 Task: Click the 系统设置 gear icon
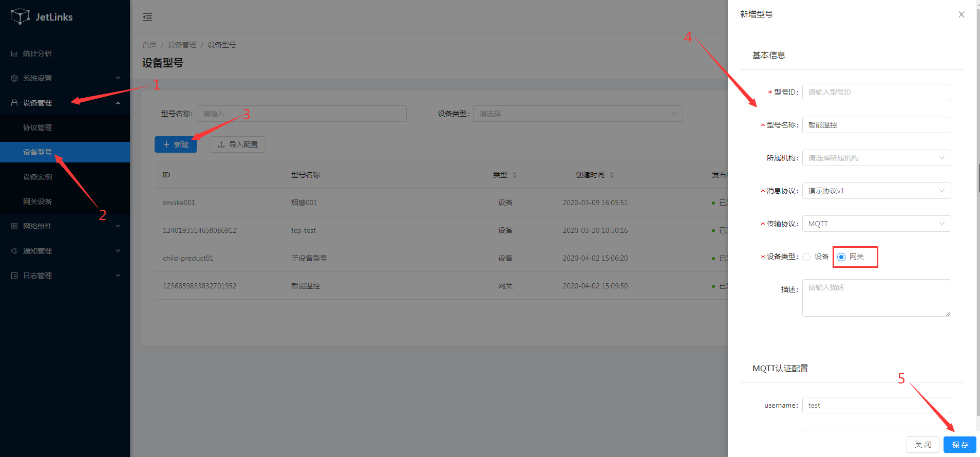(x=14, y=78)
